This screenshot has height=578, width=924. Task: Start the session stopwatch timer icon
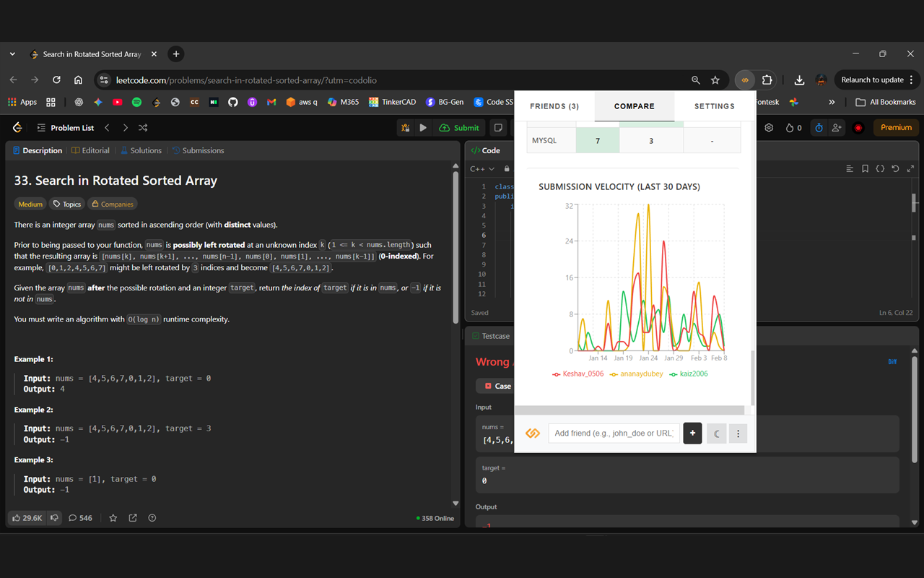(x=819, y=127)
